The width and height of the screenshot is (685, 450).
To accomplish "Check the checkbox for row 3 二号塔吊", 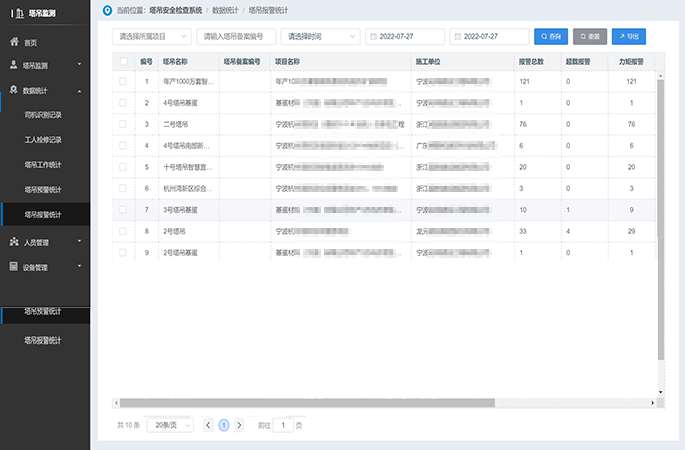I will click(x=123, y=124).
